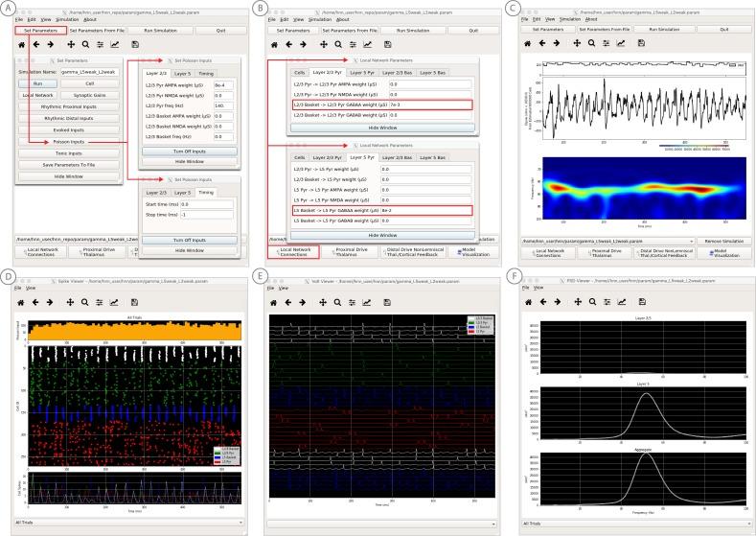Click Set Parameters button in panel A
Screen dimensions: 756x536
tap(40, 31)
